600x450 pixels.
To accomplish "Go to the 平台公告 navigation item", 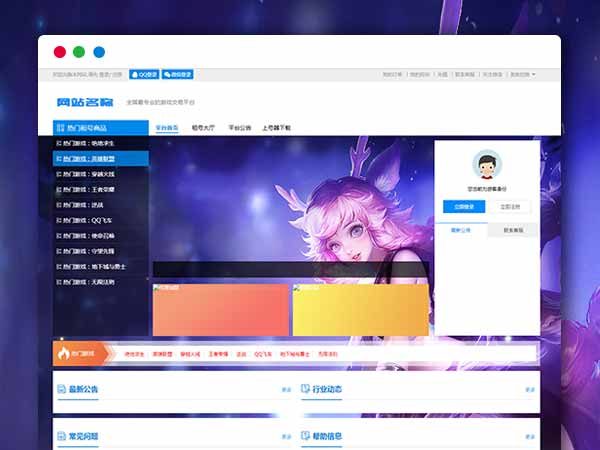I will pos(240,128).
